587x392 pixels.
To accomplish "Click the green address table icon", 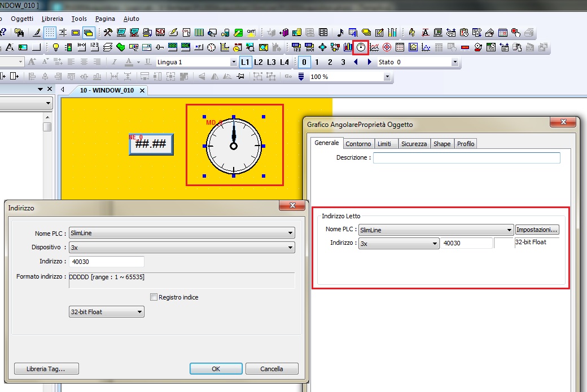I will (199, 33).
